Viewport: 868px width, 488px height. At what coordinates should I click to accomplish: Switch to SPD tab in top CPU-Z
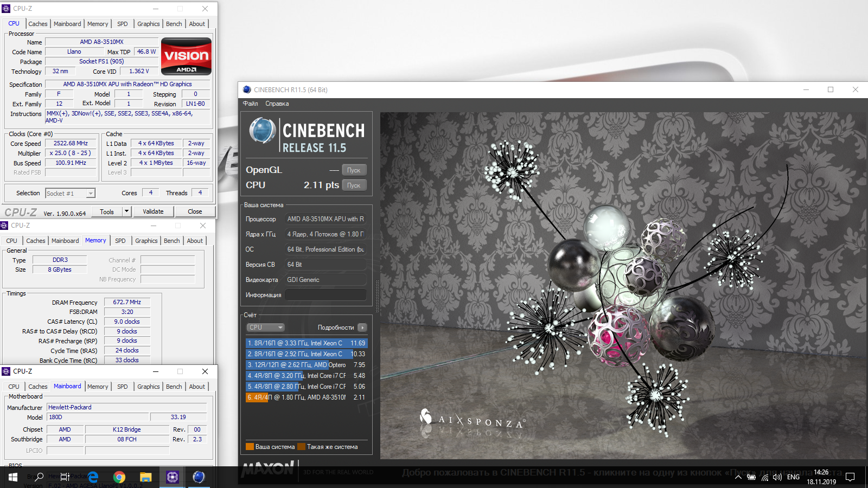(123, 24)
